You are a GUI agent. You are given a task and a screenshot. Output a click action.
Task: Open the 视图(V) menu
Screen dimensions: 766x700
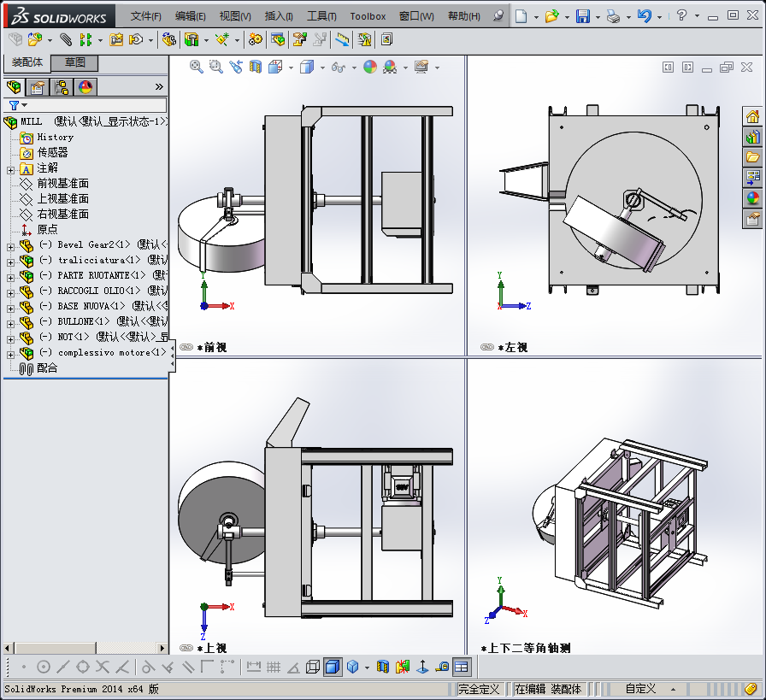pos(235,16)
